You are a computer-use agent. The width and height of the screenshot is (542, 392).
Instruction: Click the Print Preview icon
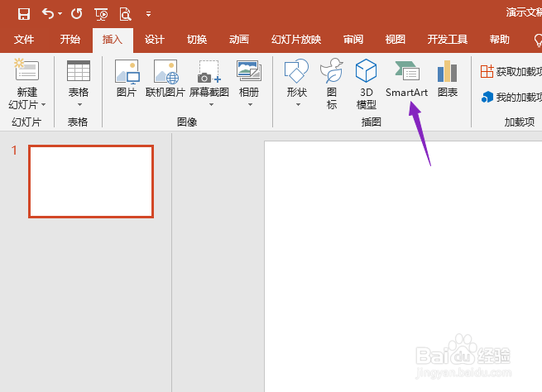[125, 14]
